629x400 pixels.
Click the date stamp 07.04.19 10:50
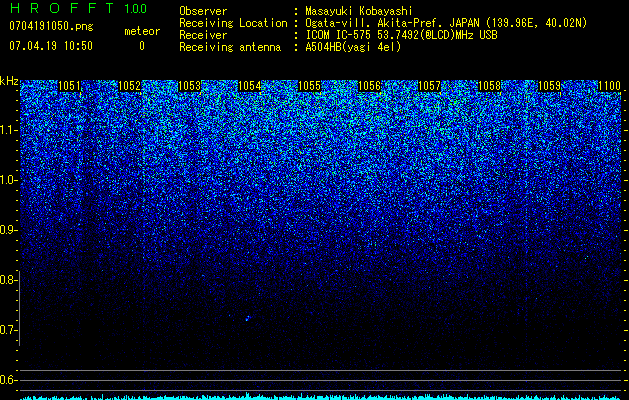(x=51, y=46)
